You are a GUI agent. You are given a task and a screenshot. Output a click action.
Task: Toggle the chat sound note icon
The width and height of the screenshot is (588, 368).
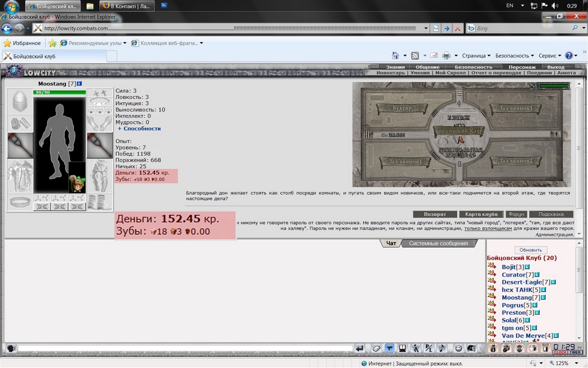coord(442,348)
